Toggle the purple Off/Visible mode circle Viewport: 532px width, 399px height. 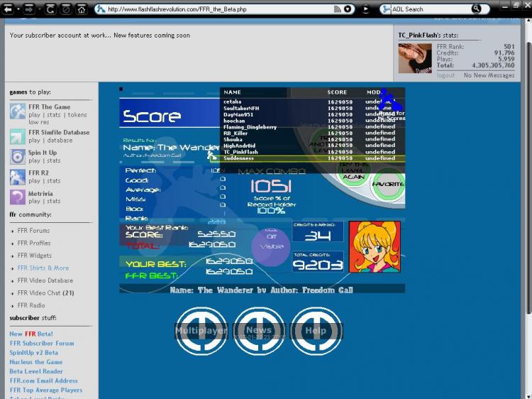271,247
